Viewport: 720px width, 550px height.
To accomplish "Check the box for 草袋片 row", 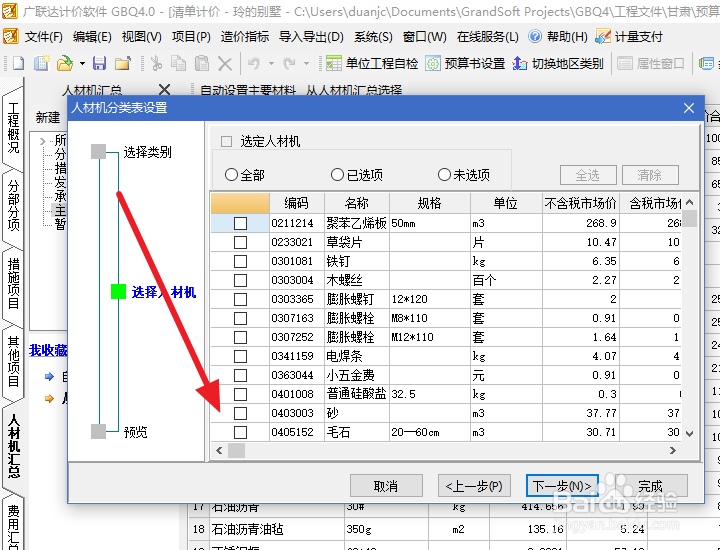I will click(240, 242).
